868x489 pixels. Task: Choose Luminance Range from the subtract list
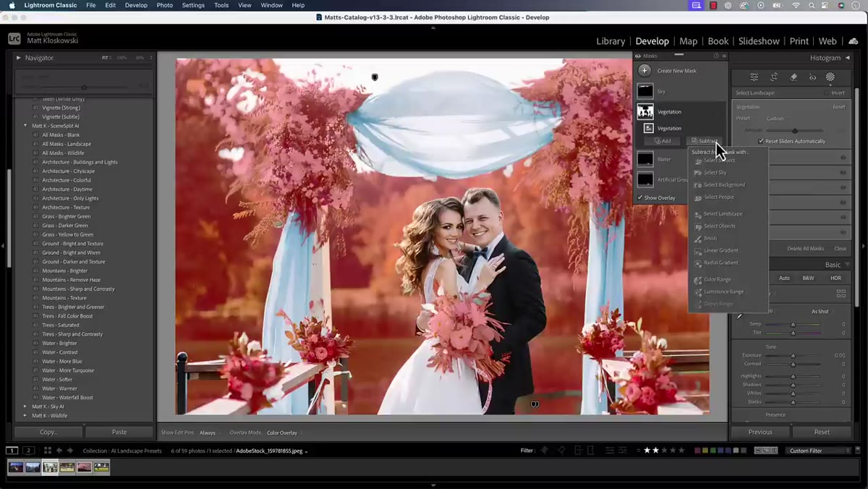tap(723, 292)
